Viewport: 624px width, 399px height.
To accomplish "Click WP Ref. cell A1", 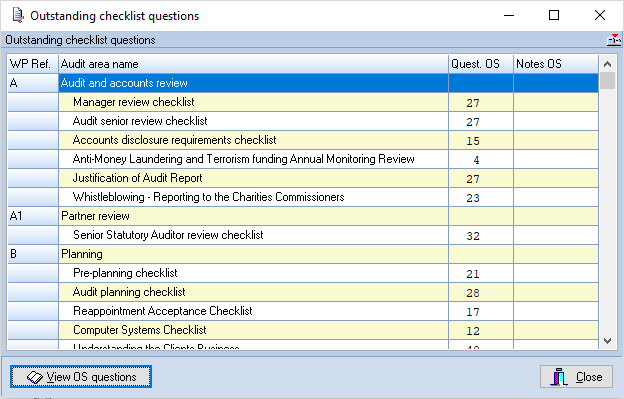I will pos(33,216).
